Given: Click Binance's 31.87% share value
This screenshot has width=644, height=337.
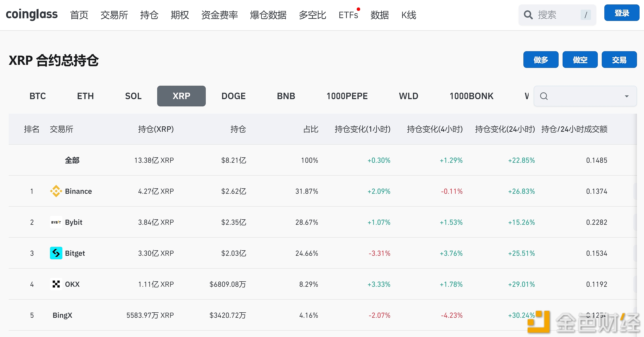Looking at the screenshot, I should [x=307, y=191].
